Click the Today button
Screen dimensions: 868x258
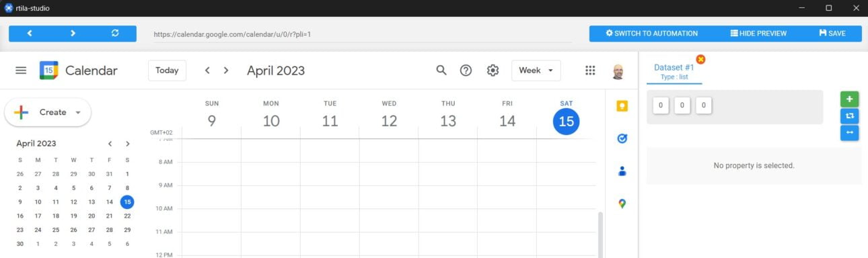click(167, 70)
